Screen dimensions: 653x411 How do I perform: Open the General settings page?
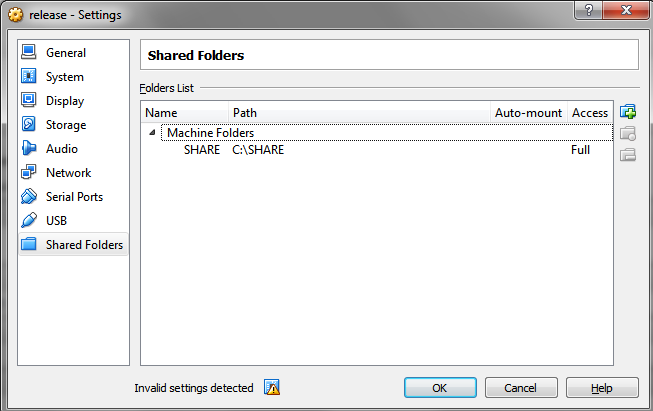66,53
